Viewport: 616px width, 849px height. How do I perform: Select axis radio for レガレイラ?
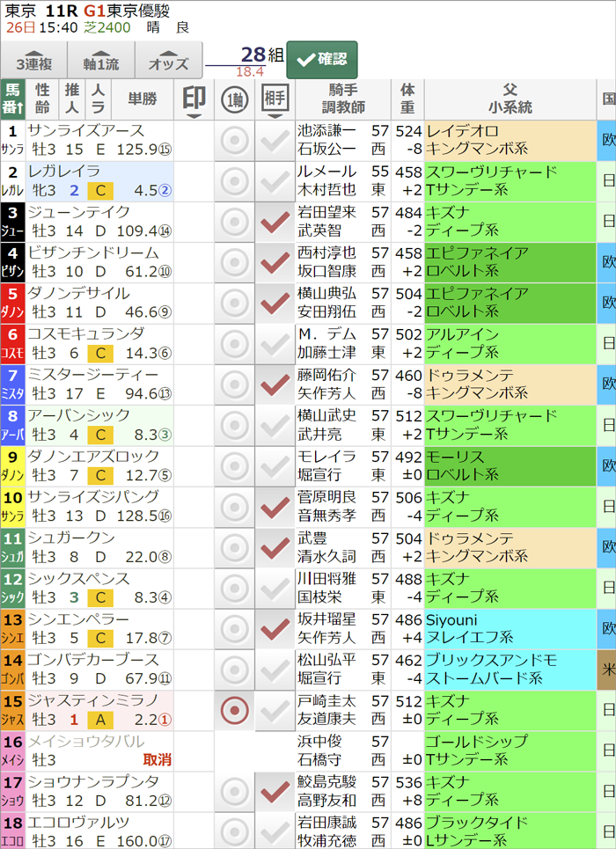tap(235, 181)
